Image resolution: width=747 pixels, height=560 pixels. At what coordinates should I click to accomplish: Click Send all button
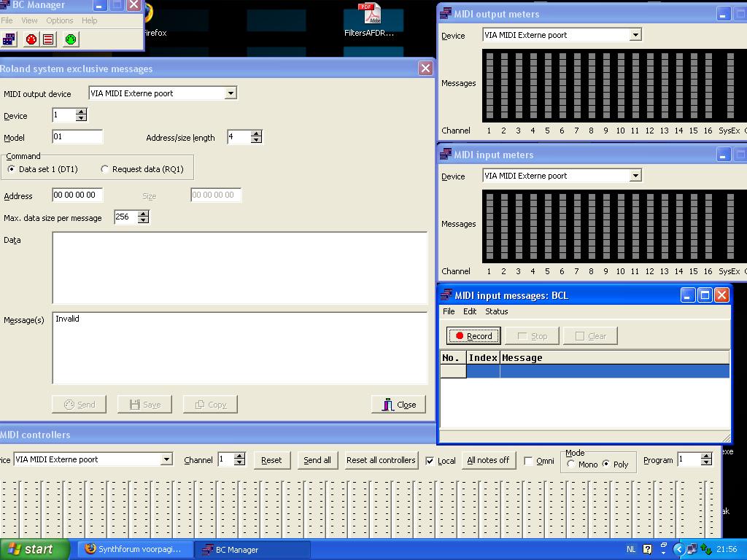click(317, 460)
